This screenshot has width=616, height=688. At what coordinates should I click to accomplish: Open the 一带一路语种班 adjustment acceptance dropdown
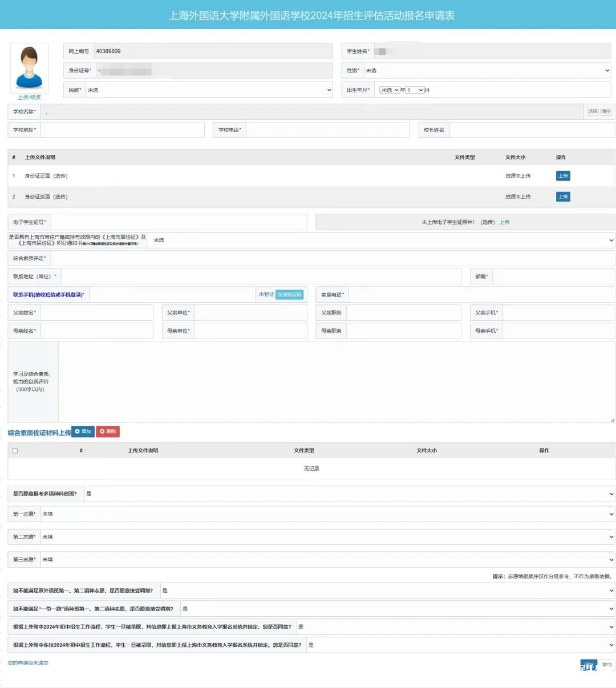[x=398, y=609]
